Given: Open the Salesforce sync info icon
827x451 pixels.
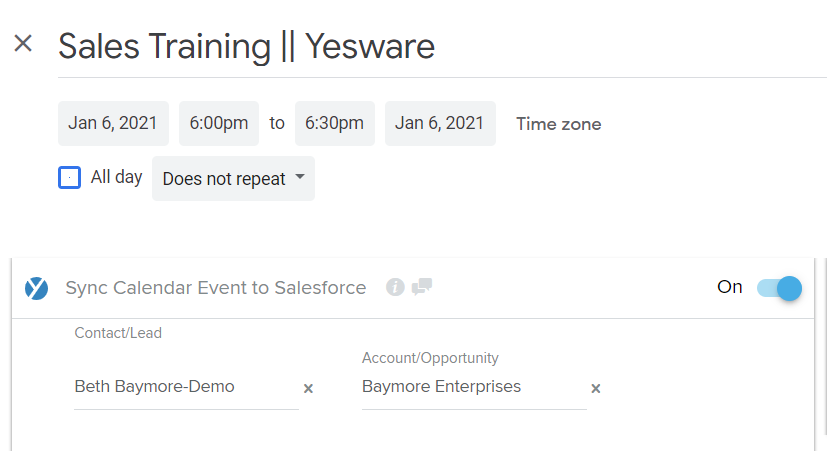Looking at the screenshot, I should tap(395, 287).
